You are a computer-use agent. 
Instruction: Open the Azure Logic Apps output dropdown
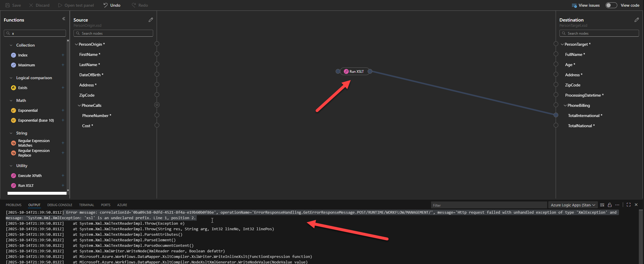(573, 205)
